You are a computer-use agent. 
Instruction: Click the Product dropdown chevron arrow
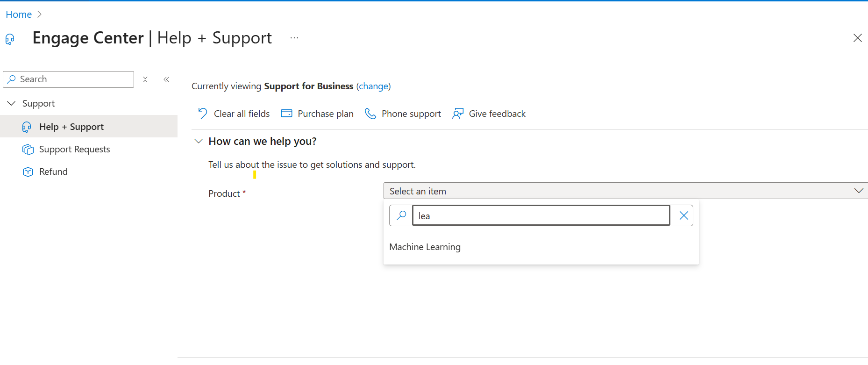click(x=858, y=191)
